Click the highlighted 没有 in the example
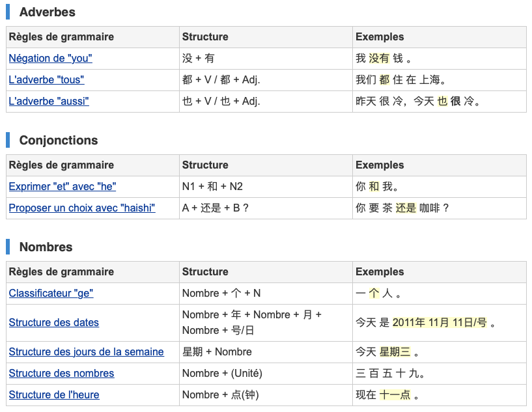532x412 pixels. pos(379,59)
